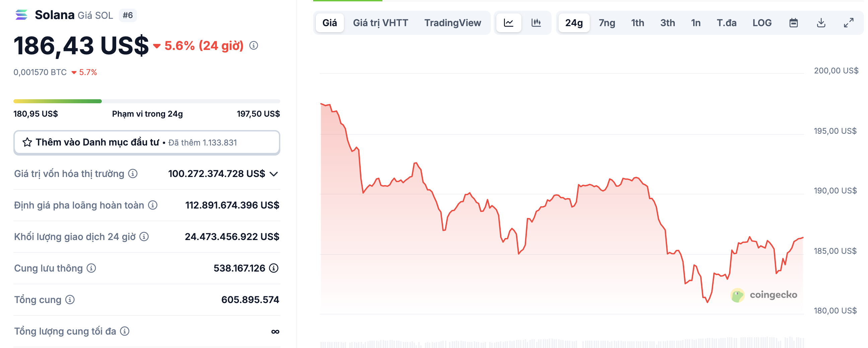Image resolution: width=868 pixels, height=348 pixels.
Task: Expand the chart to fullscreen
Action: (x=849, y=23)
